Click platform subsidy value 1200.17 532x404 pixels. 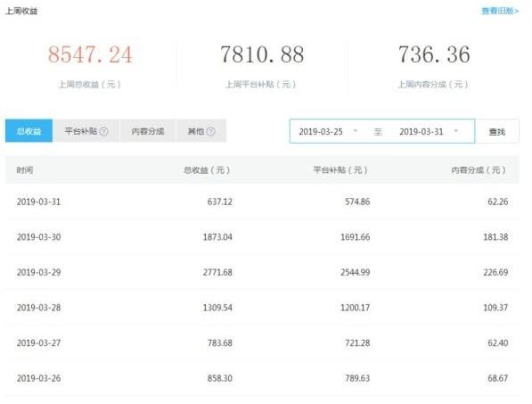356,308
